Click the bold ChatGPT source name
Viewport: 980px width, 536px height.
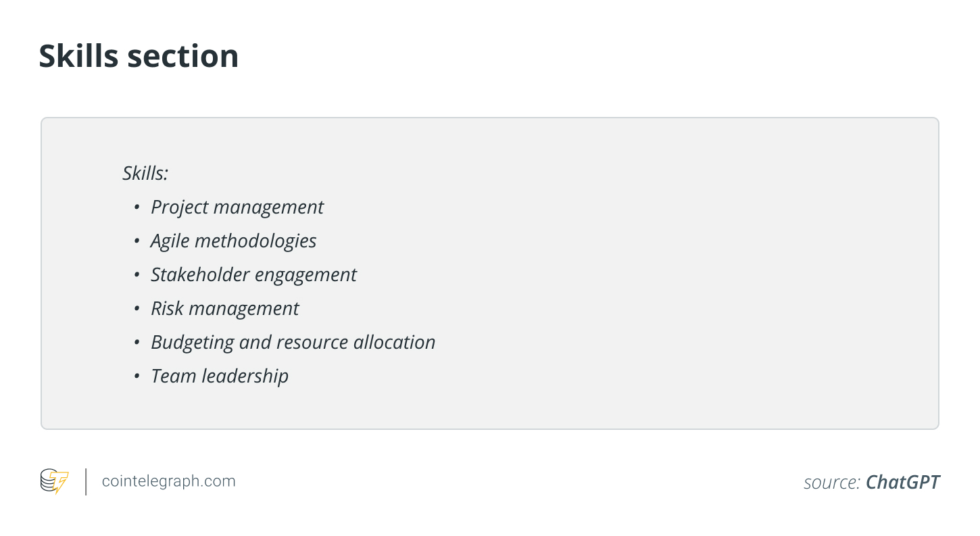coord(902,483)
